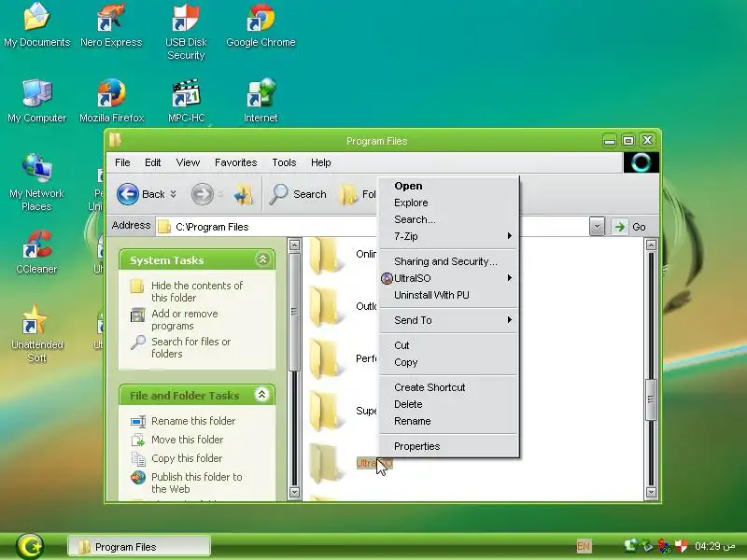
Task: Choose Sharing and Security... entry
Action: (450, 261)
